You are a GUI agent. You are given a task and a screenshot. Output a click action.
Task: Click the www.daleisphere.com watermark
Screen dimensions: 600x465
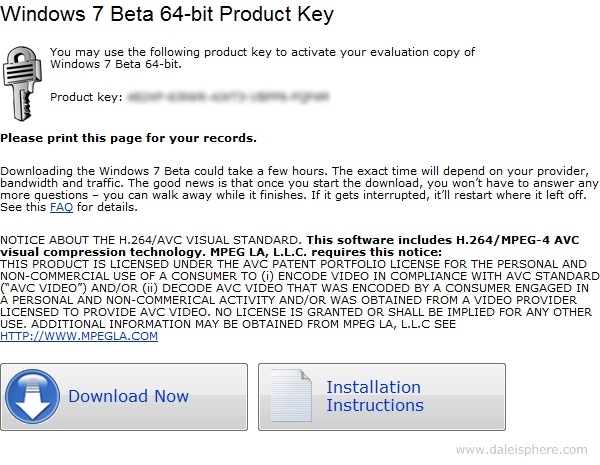coord(521,450)
